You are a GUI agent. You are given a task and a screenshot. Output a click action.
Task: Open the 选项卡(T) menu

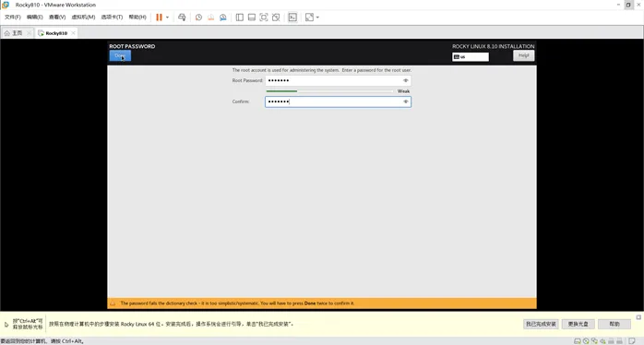pyautogui.click(x=112, y=17)
